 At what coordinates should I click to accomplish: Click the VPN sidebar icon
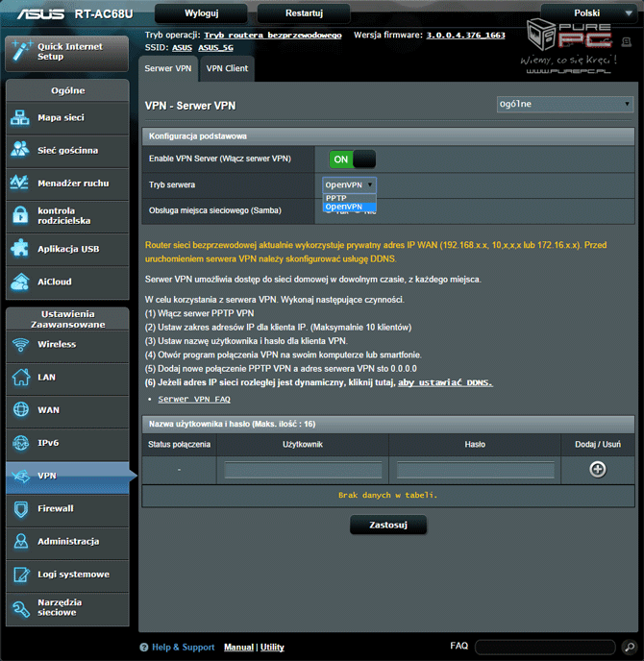click(x=20, y=476)
